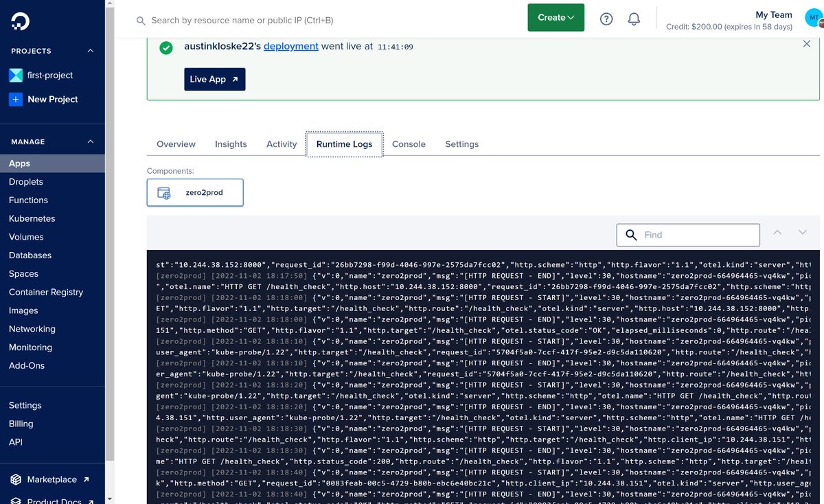Screen dimensions: 824x504
Task: Click the top search magnifier icon
Action: [141, 21]
